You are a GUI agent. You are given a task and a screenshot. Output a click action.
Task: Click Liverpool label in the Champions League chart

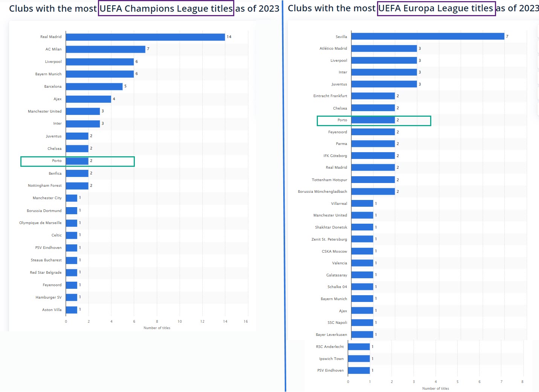point(53,62)
